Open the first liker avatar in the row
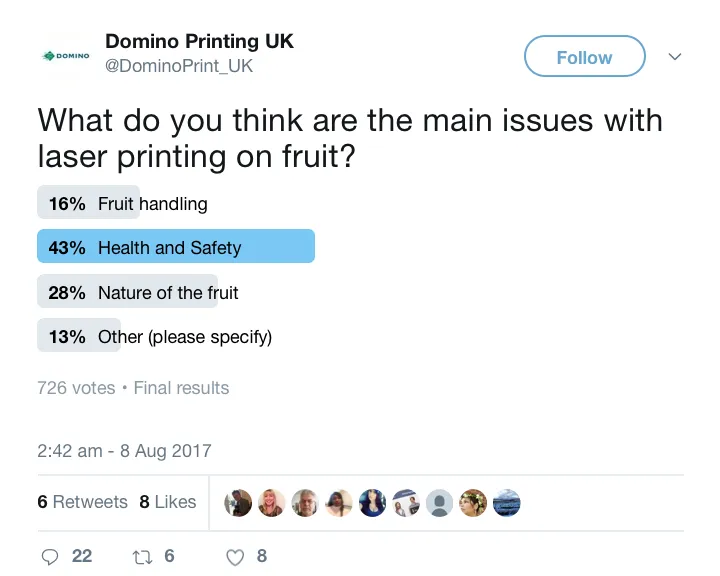The width and height of the screenshot is (720, 576). tap(237, 503)
